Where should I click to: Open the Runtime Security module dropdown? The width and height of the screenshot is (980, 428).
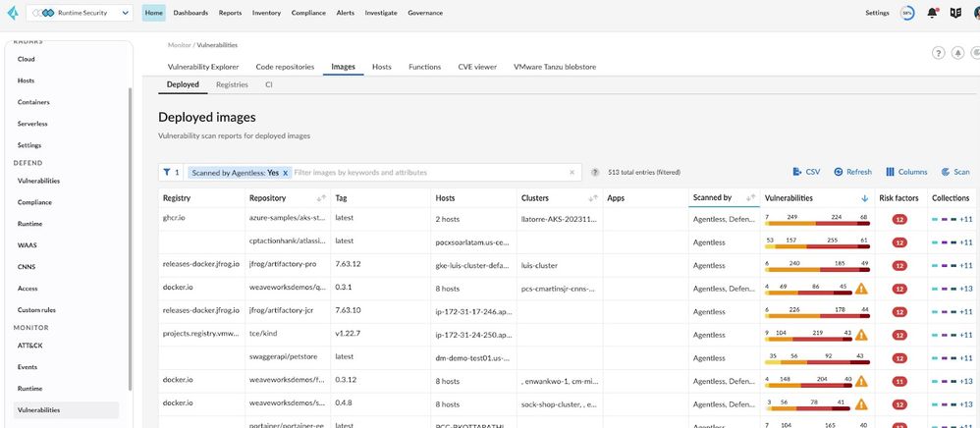tap(82, 13)
